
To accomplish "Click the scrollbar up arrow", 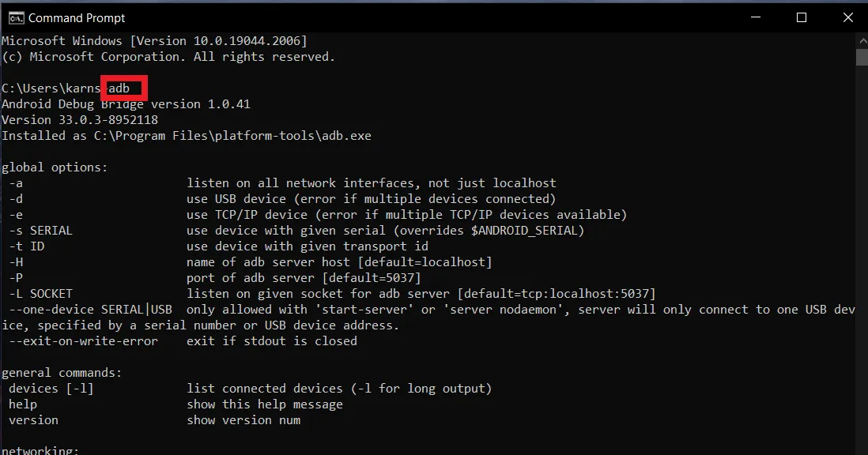I will [x=862, y=41].
